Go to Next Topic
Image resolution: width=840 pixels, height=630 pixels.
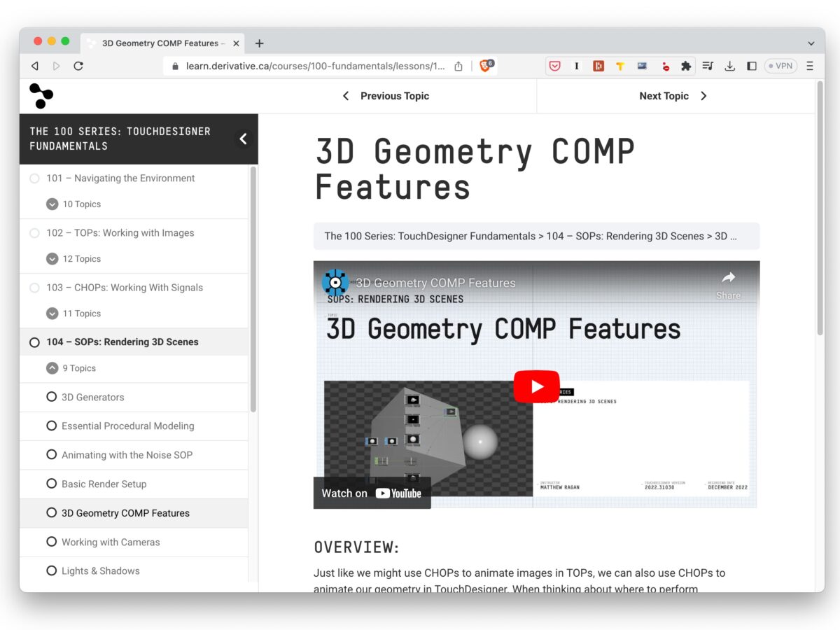click(x=673, y=96)
